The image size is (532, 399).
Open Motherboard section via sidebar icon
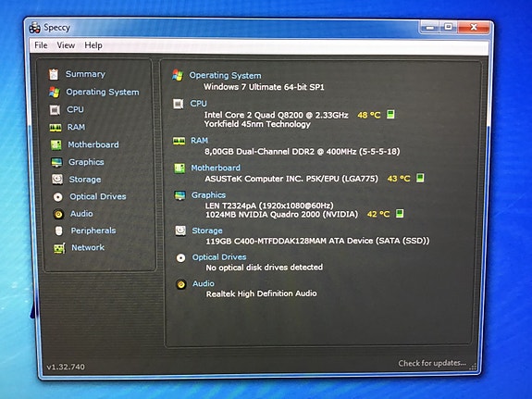[56, 145]
